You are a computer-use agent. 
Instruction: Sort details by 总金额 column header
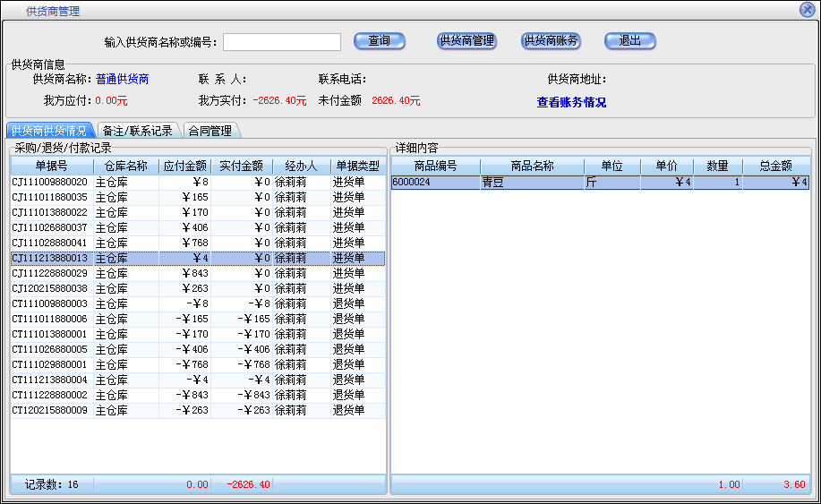775,166
